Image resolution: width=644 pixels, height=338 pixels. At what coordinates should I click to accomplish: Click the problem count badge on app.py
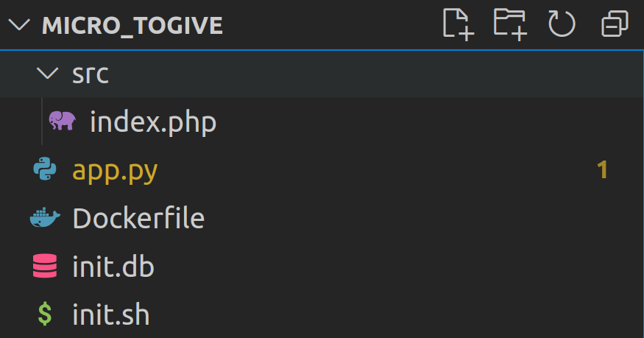[603, 170]
